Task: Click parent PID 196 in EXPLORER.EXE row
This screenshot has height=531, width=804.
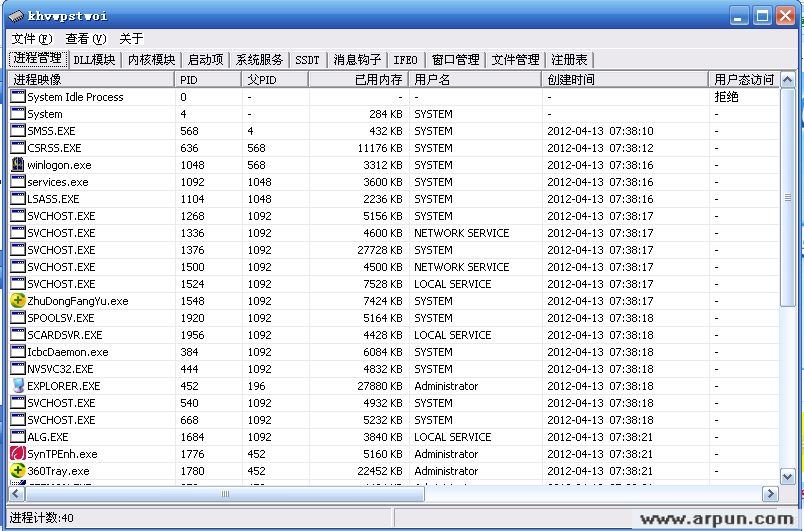Action: pyautogui.click(x=256, y=386)
